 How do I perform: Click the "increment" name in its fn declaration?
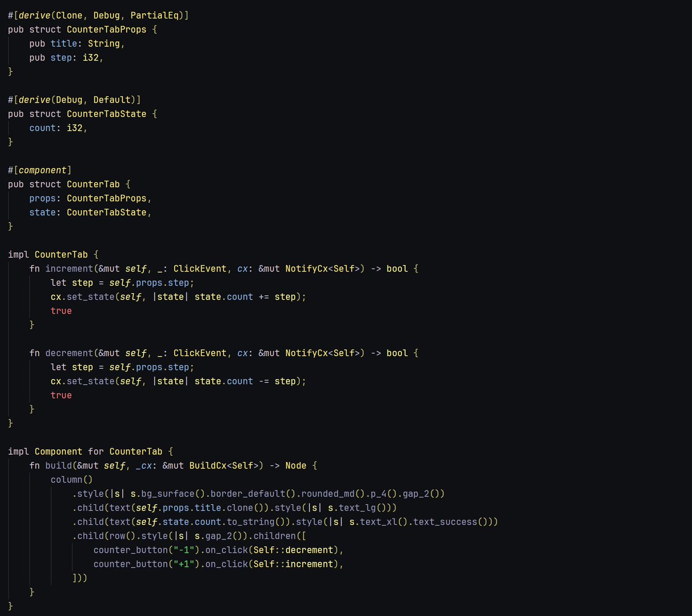[69, 269]
